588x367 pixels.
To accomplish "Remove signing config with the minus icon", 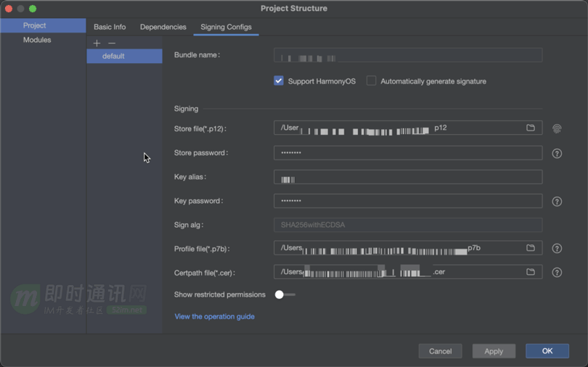I will click(x=112, y=43).
